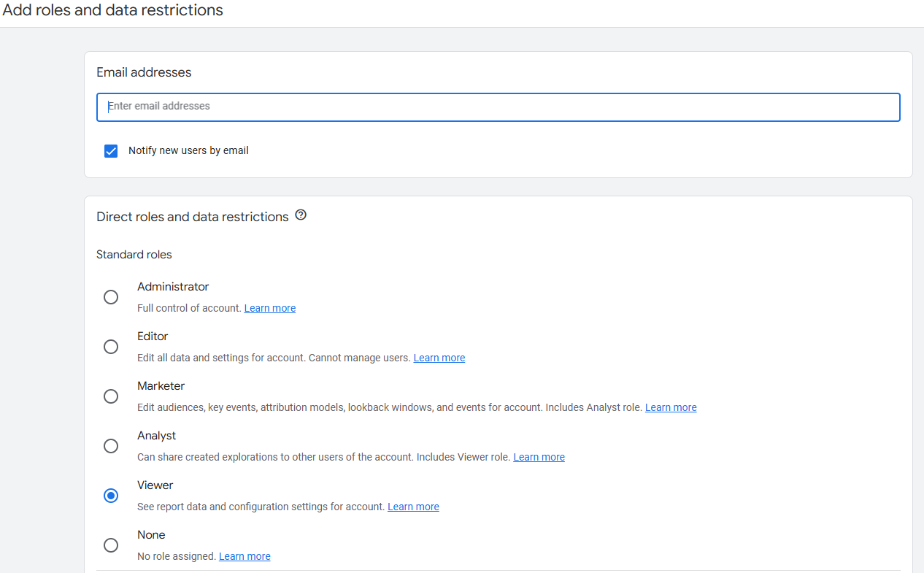Choose the Marketer role radio button

tap(111, 396)
